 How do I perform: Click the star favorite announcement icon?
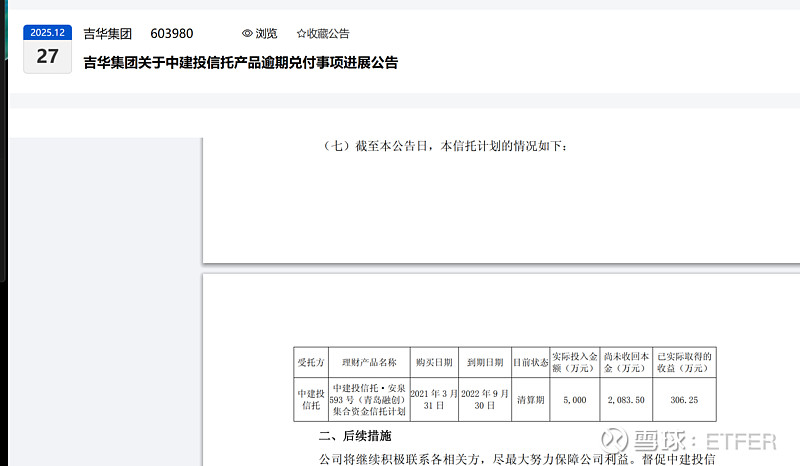point(301,34)
